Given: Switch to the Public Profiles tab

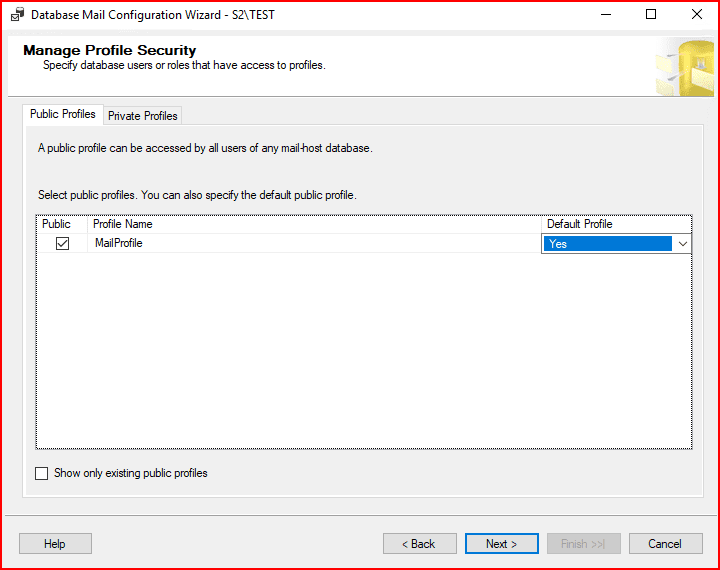Looking at the screenshot, I should [63, 114].
